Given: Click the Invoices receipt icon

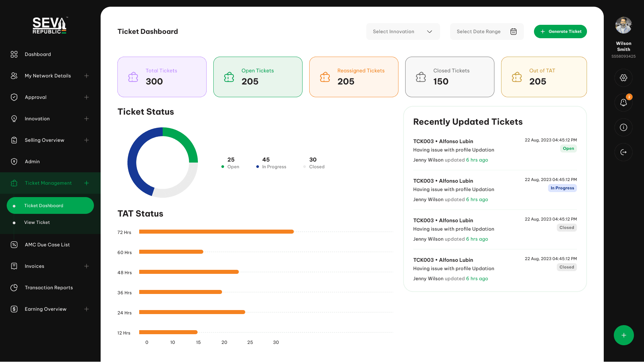Looking at the screenshot, I should pos(14,266).
